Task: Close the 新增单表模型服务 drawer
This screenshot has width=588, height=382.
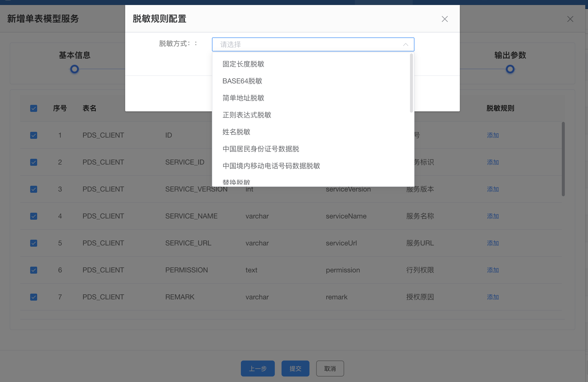Action: pos(570,19)
